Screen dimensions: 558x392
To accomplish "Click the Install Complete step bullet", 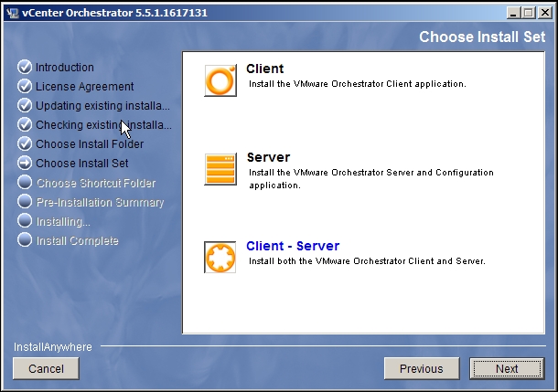I will 25,240.
